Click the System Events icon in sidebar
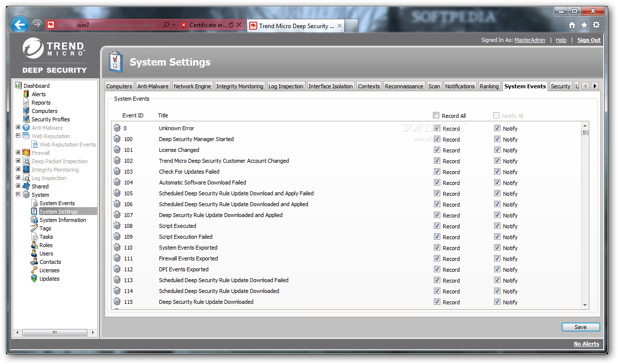Screen dimensions: 618x364 click(34, 203)
